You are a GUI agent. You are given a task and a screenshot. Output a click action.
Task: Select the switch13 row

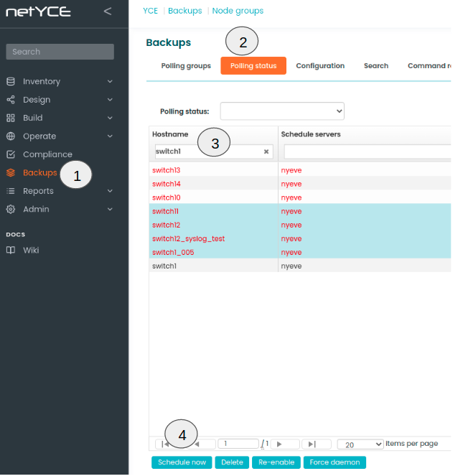coord(300,170)
